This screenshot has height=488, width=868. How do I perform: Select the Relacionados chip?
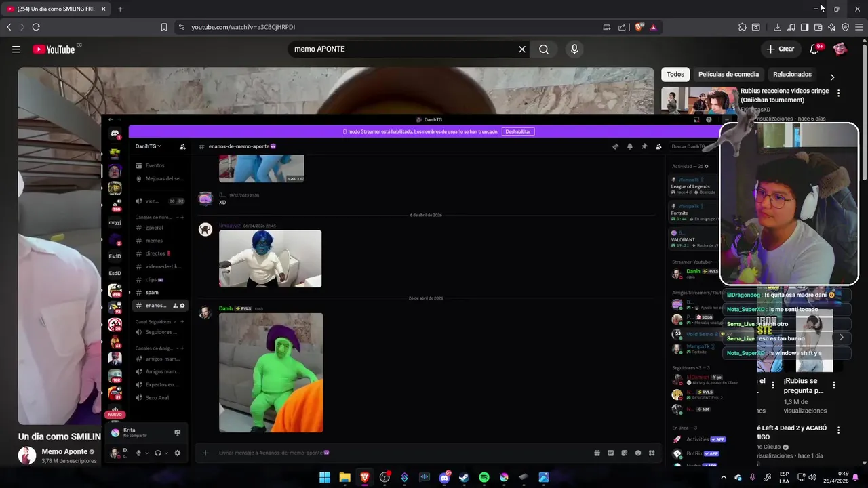pyautogui.click(x=792, y=74)
